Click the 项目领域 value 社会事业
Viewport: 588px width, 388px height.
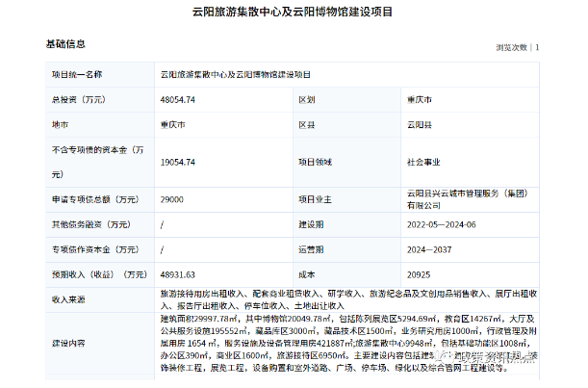[423, 162]
